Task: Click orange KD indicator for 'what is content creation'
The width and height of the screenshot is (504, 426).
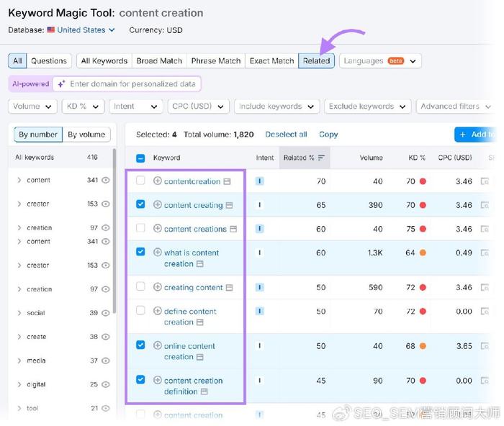Action: [423, 253]
